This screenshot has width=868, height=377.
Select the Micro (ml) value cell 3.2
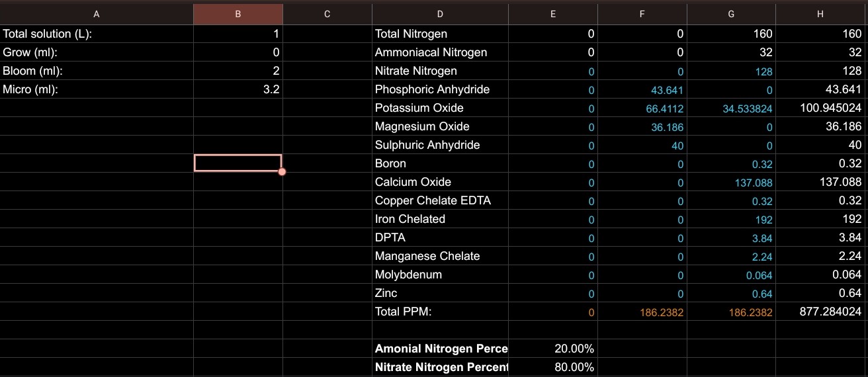tap(238, 89)
